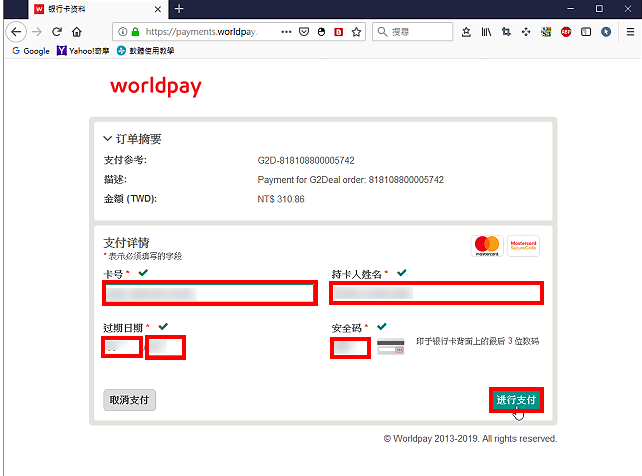Viewport: 642px width, 476px height.
Task: Reload the current page
Action: 57,32
